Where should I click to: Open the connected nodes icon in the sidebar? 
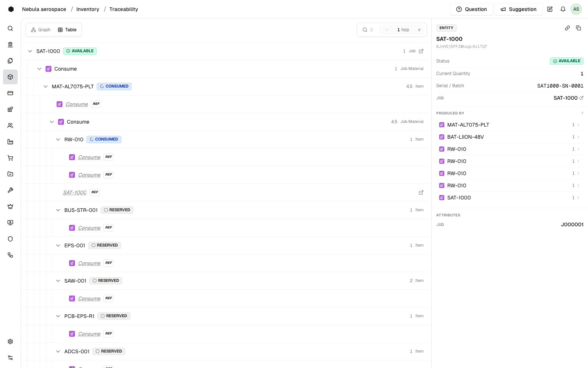[x=10, y=255]
